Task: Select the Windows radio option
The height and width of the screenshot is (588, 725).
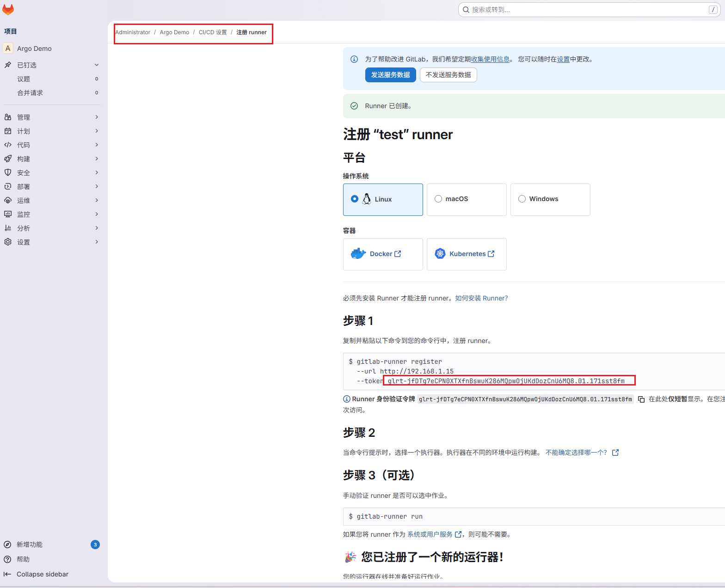Action: pos(522,199)
